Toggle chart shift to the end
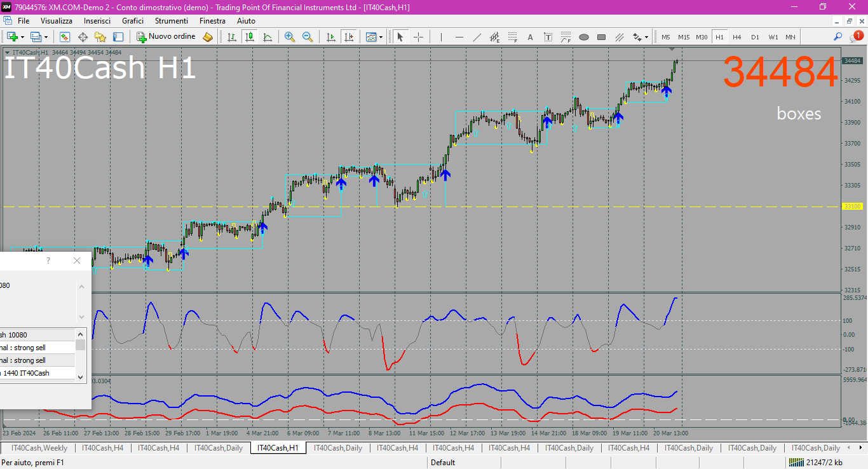 [x=348, y=37]
